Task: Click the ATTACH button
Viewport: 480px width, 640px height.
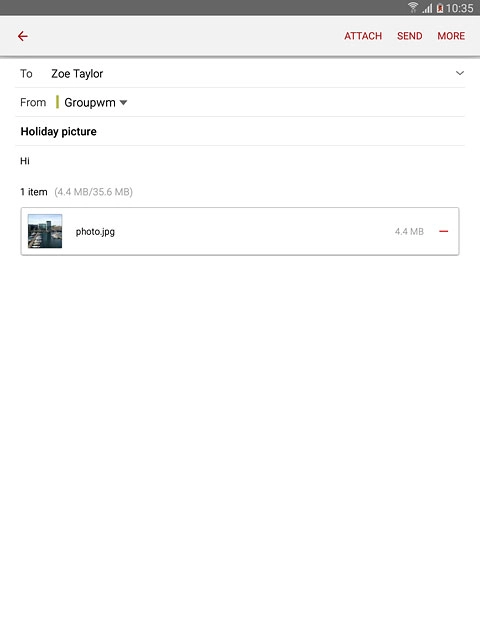Action: [363, 36]
